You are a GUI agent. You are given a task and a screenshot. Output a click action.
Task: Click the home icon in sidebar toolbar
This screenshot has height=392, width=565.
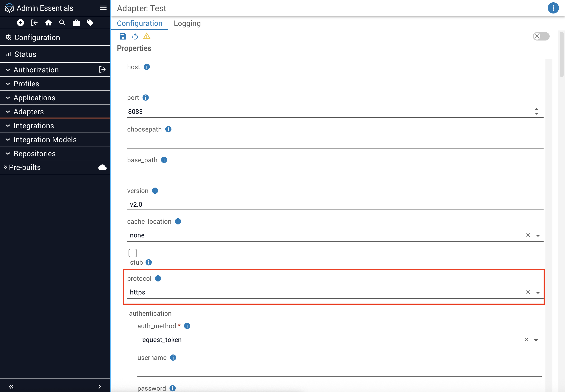coord(48,23)
